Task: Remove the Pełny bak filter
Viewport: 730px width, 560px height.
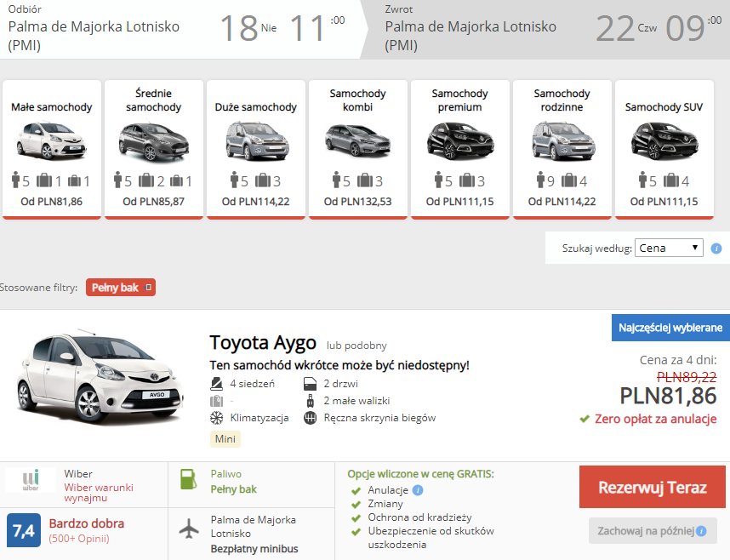Action: tap(149, 288)
